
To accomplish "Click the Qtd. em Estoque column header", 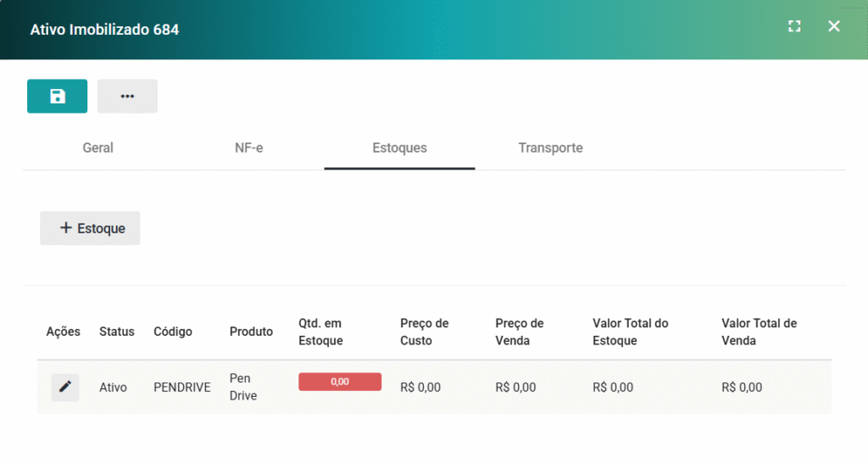I will [321, 332].
